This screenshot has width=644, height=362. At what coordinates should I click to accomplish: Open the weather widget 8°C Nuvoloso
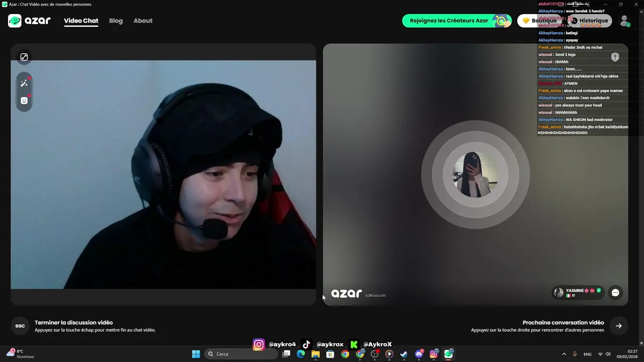tap(20, 353)
